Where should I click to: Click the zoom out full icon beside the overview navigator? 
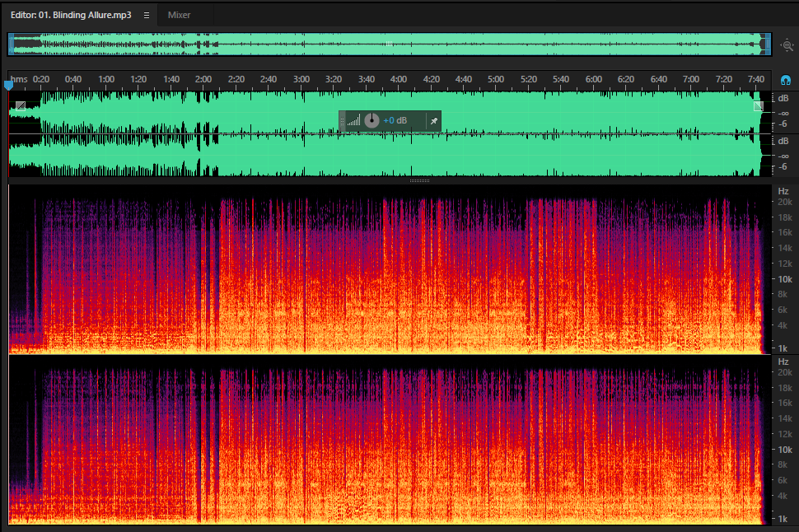tap(787, 45)
